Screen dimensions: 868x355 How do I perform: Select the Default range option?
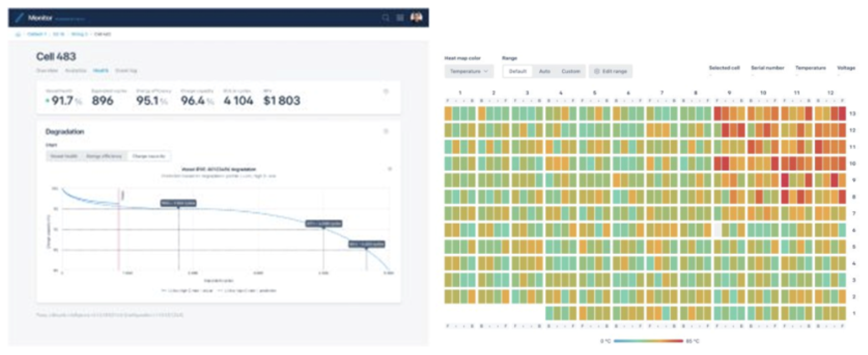[517, 72]
